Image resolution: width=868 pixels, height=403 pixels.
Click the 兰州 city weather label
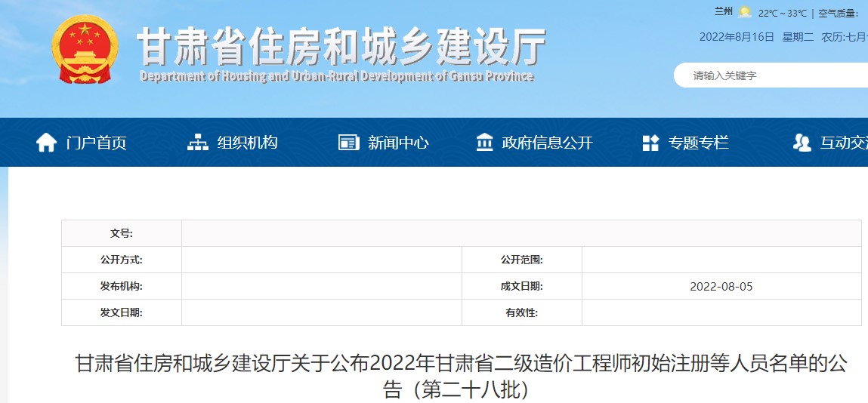tap(723, 12)
